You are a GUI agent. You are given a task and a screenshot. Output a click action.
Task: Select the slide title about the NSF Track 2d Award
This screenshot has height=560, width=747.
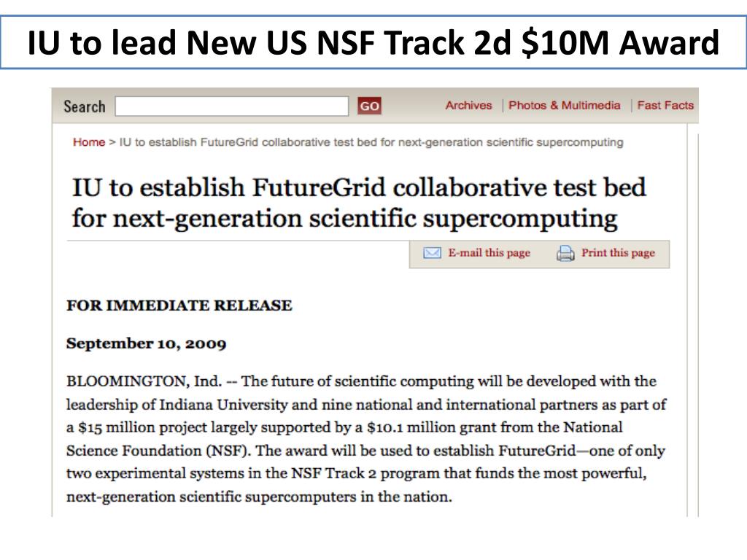point(373,42)
